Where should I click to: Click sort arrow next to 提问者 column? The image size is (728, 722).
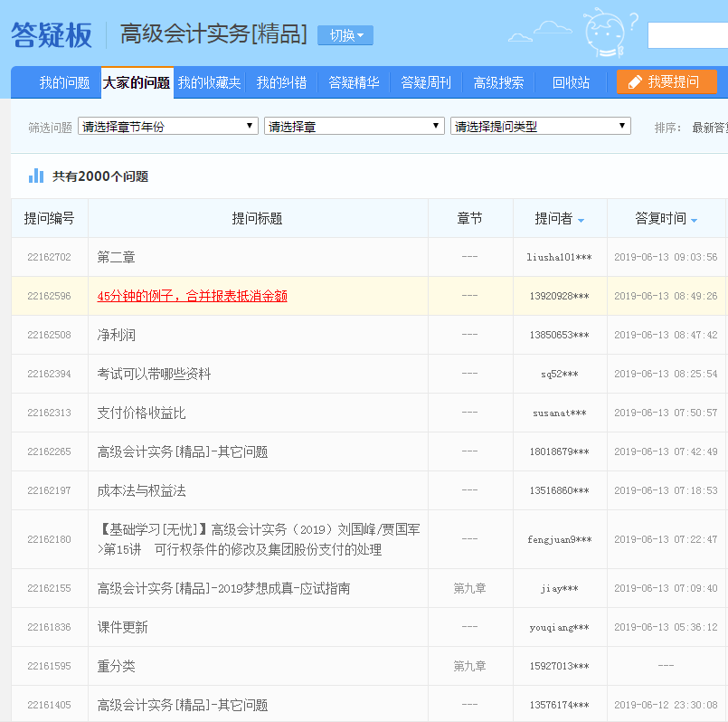[x=581, y=220]
